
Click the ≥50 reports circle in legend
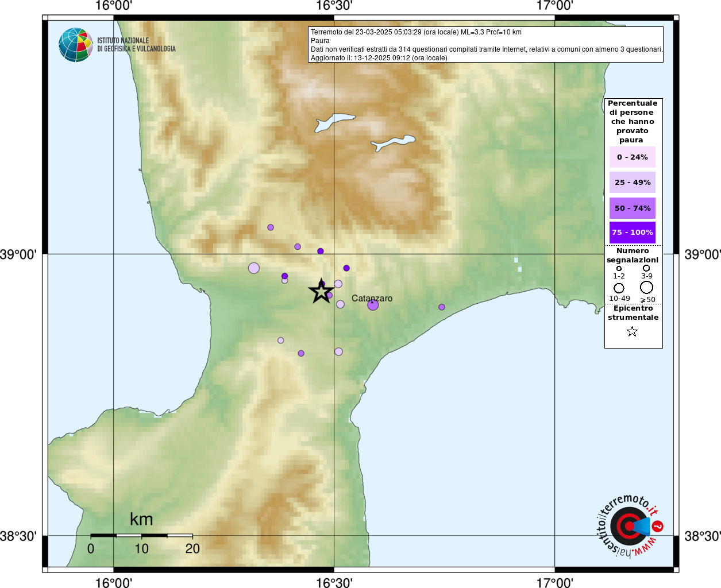click(x=647, y=287)
